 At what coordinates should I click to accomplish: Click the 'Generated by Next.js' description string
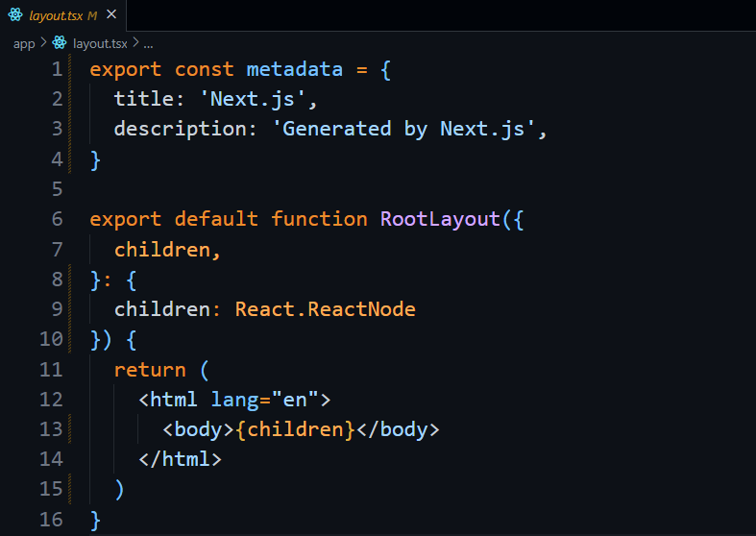click(x=409, y=129)
